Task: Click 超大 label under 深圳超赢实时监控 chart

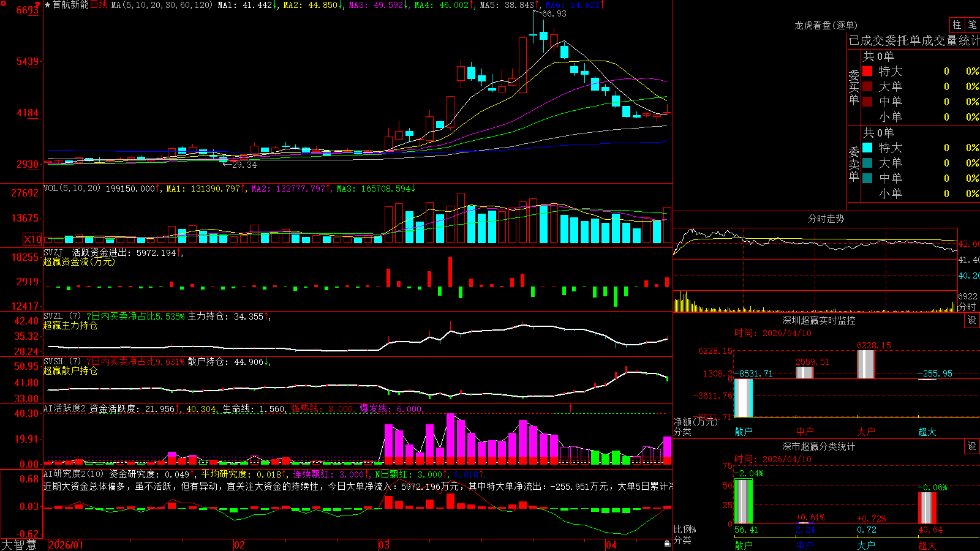Action: tap(927, 432)
